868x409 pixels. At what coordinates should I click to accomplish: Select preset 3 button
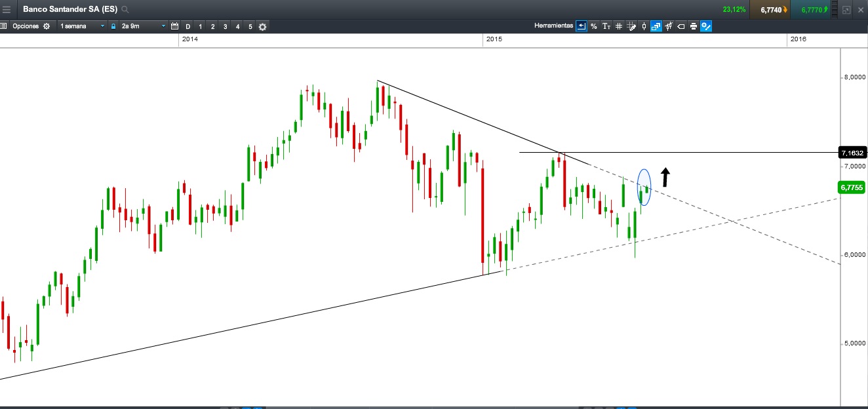pyautogui.click(x=226, y=26)
